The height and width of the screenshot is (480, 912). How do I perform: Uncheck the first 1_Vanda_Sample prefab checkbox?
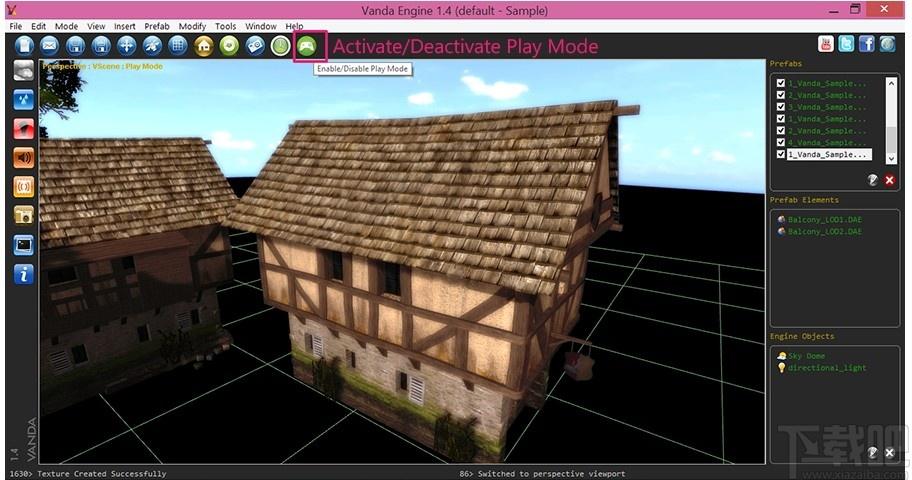(x=781, y=83)
